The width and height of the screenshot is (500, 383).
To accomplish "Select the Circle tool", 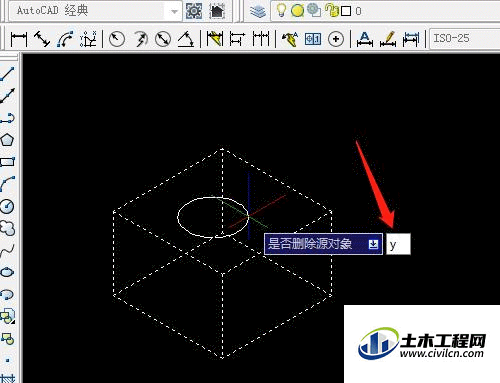I will 7,207.
